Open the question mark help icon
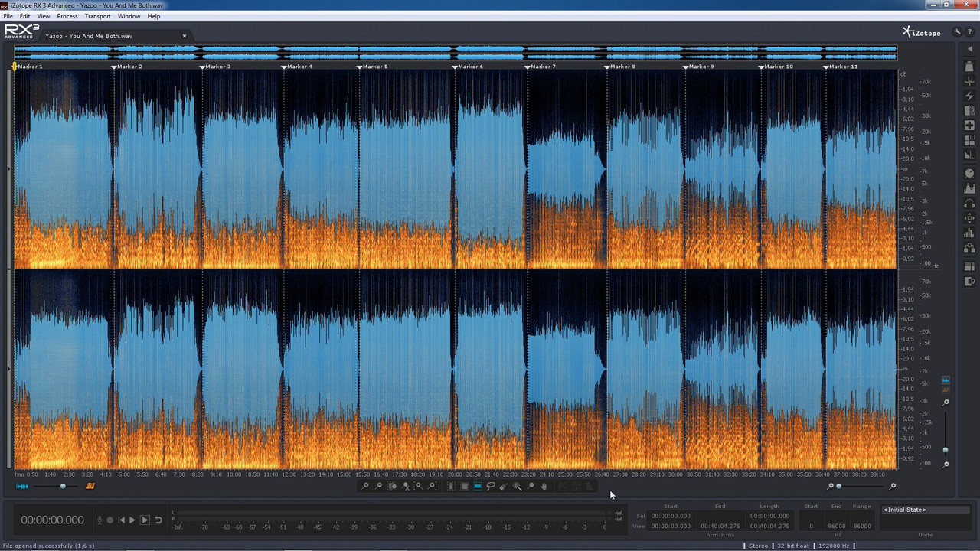 (969, 32)
